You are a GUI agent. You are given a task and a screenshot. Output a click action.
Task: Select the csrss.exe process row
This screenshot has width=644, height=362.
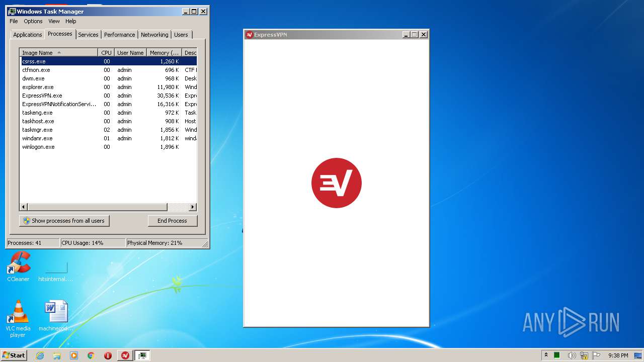coord(108,61)
